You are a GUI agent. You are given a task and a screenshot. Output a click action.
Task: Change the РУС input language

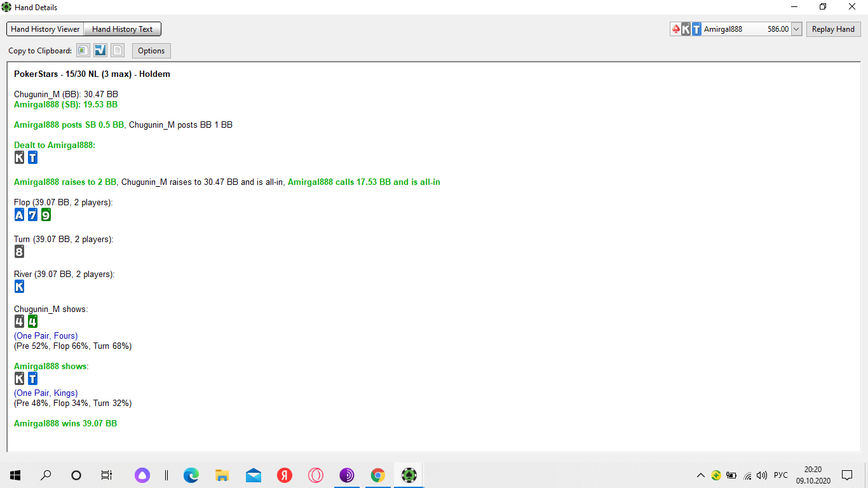[x=781, y=475]
